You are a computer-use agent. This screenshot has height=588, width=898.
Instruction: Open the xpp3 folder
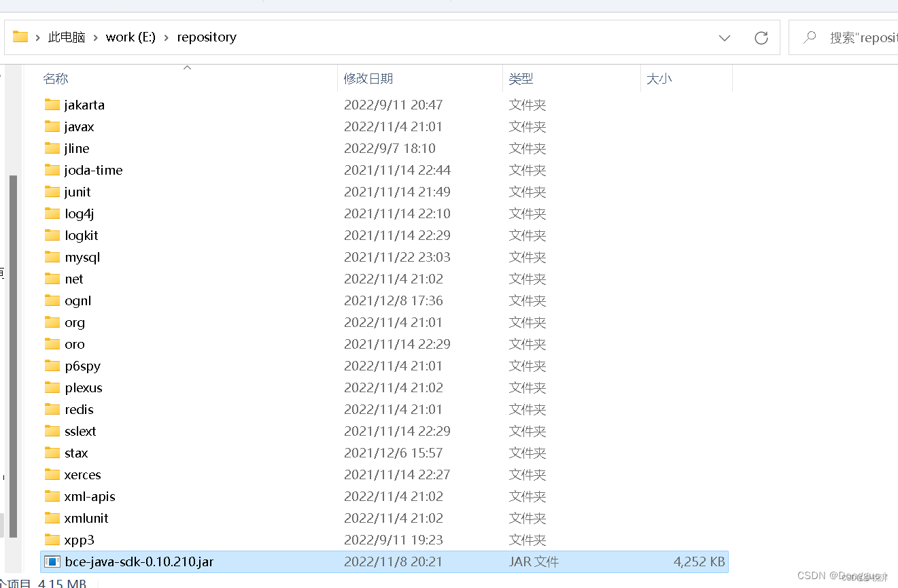[76, 540]
